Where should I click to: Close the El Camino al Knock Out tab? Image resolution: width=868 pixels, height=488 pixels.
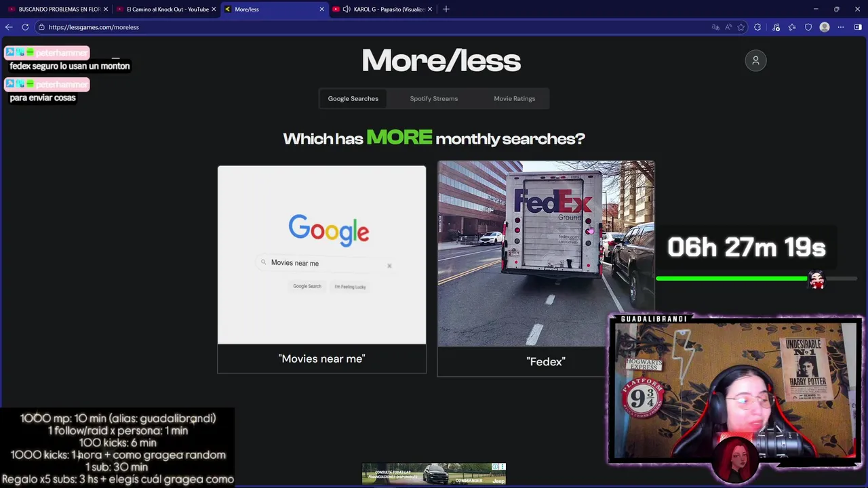click(214, 9)
